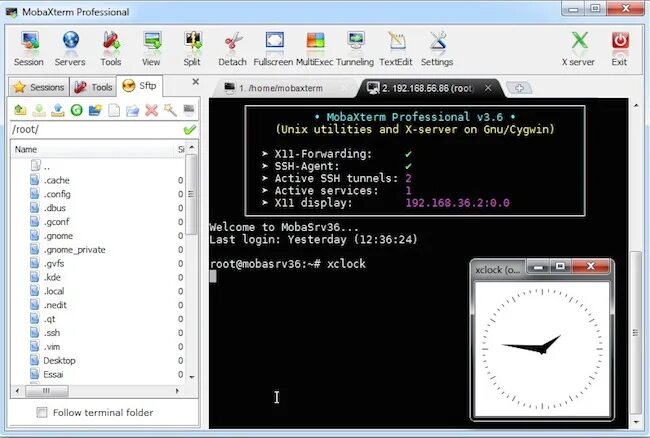
Task: Click file list horizontal scrollbar thumb
Action: coord(47,391)
